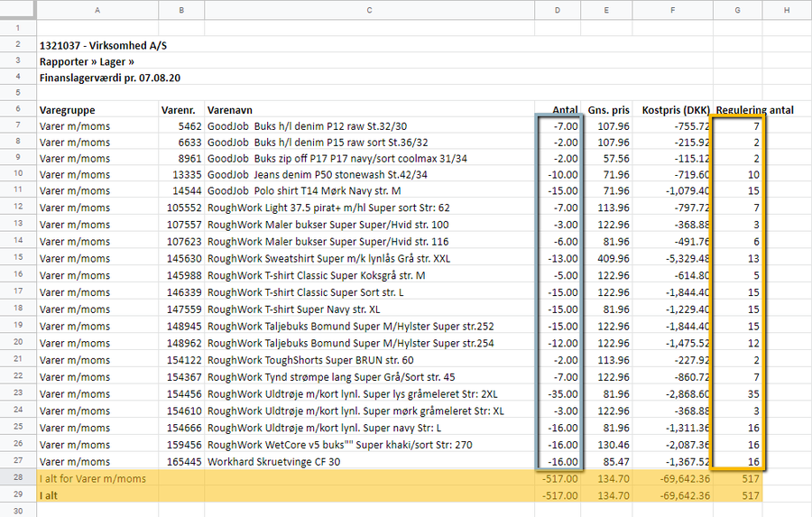812x517 pixels.
Task: Select column F header
Action: pyautogui.click(x=672, y=10)
